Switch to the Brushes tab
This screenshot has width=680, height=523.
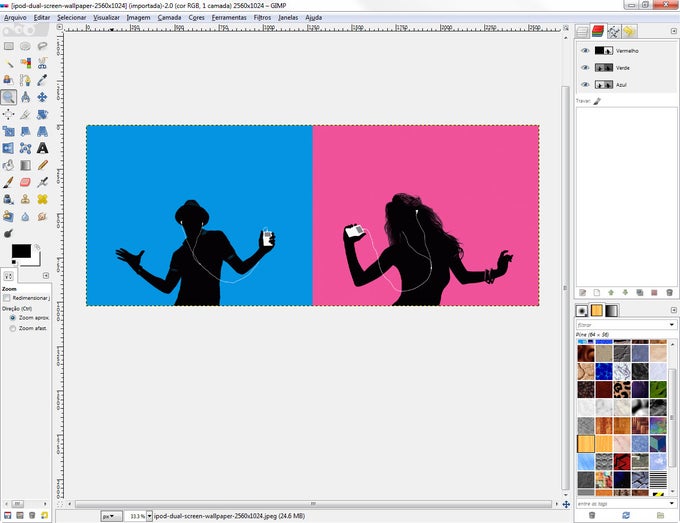(x=582, y=311)
